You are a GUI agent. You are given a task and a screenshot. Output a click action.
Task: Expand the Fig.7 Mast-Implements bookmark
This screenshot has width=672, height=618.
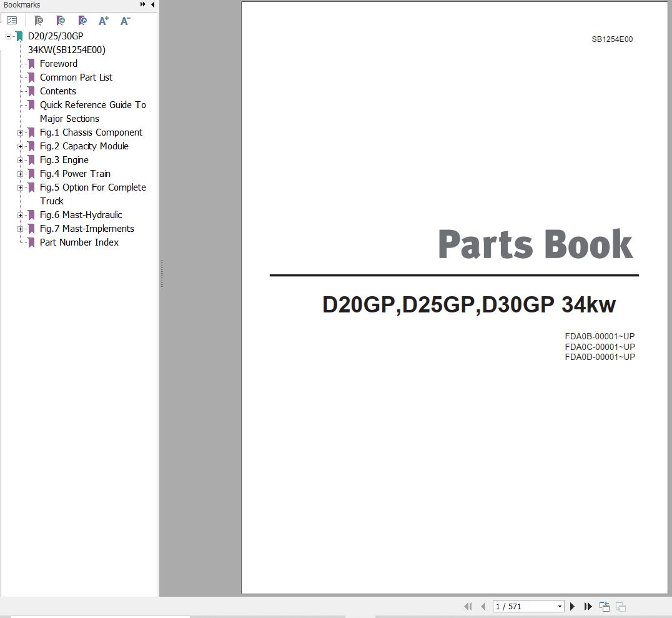point(20,229)
